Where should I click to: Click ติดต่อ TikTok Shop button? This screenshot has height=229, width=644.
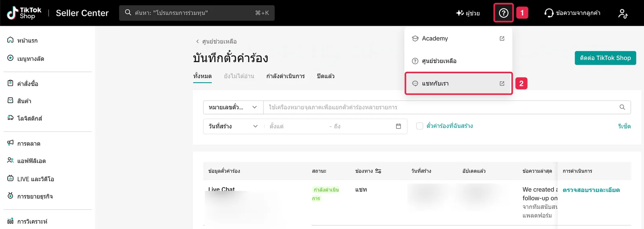coord(605,58)
